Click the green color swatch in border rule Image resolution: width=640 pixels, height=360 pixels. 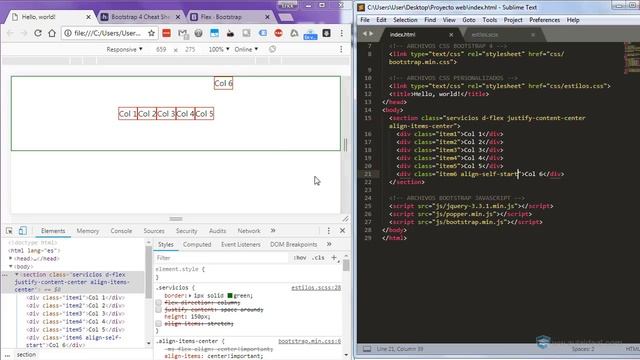230,296
